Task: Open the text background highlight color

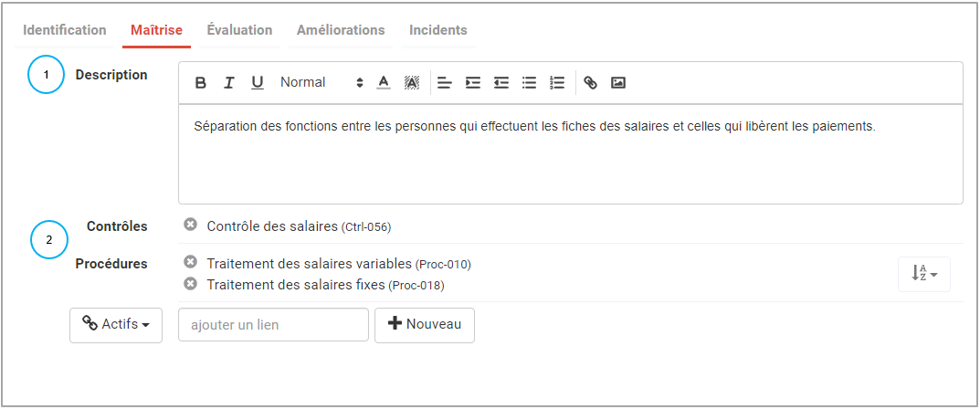Action: (412, 83)
